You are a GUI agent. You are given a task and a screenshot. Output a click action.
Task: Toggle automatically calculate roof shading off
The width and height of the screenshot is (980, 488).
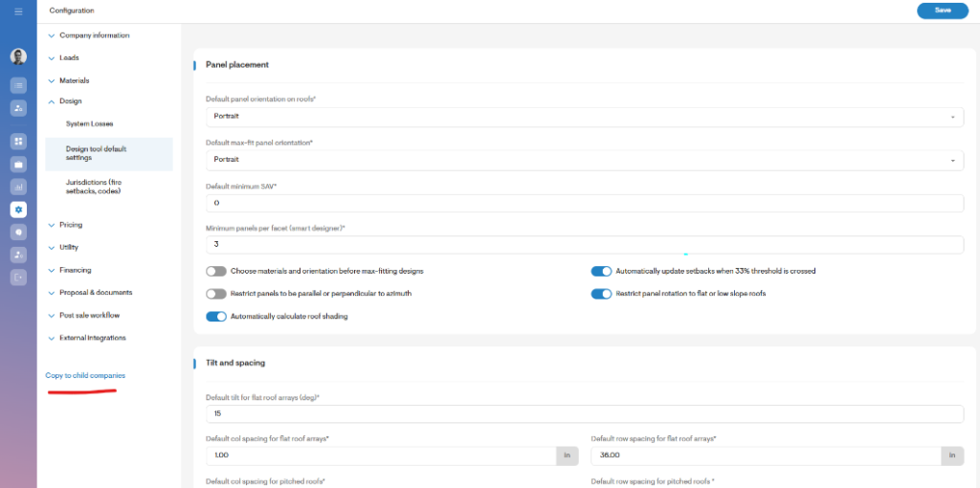(x=216, y=317)
